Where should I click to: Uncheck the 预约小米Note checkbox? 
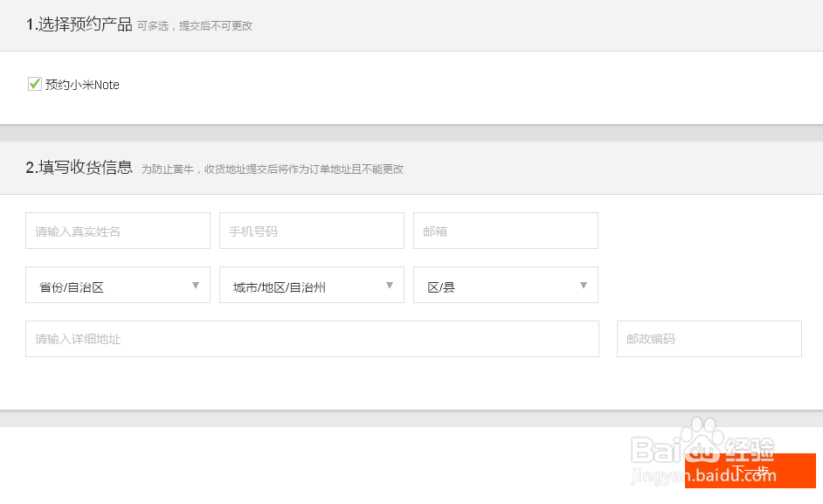(35, 84)
